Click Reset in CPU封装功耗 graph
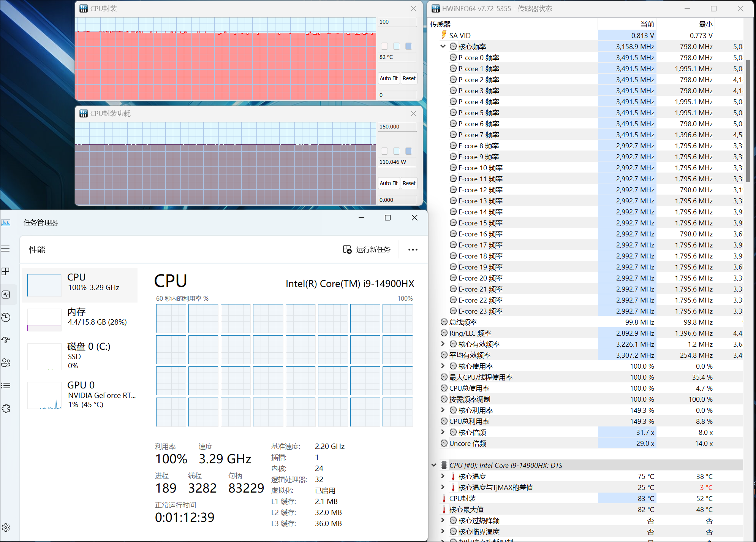 [409, 183]
